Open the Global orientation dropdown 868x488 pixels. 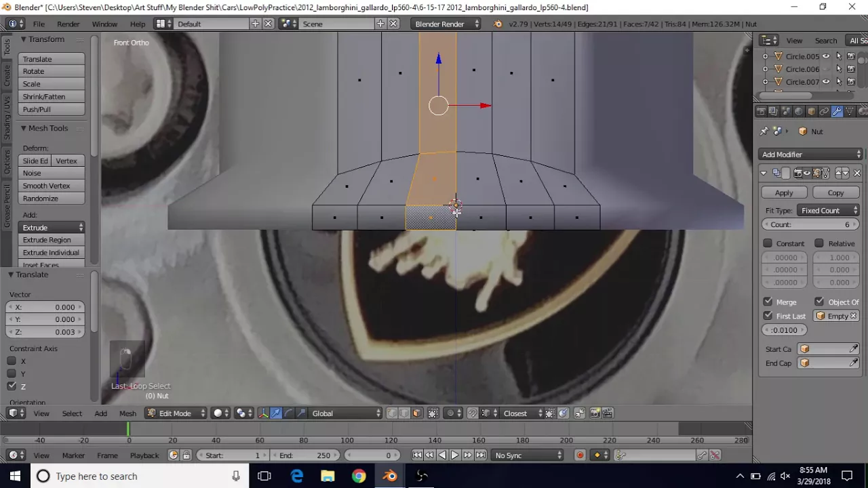[x=347, y=413]
